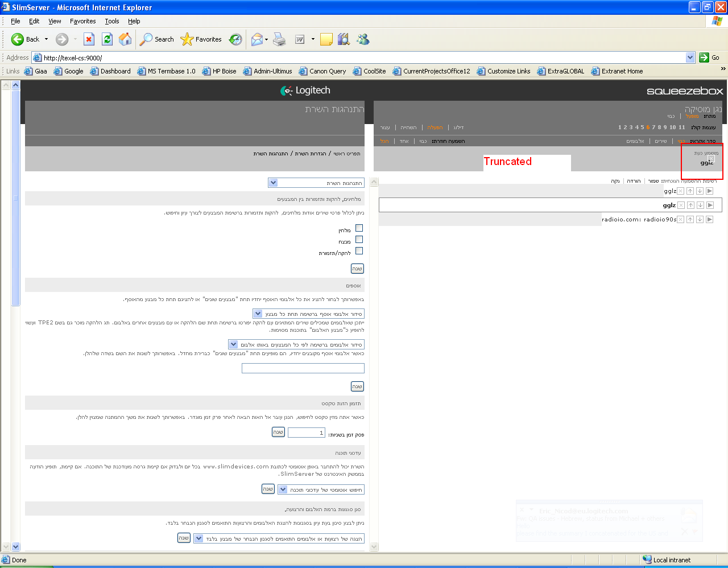The image size is (728, 568).
Task: Open the Favorites menu in the menu bar
Action: [82, 21]
